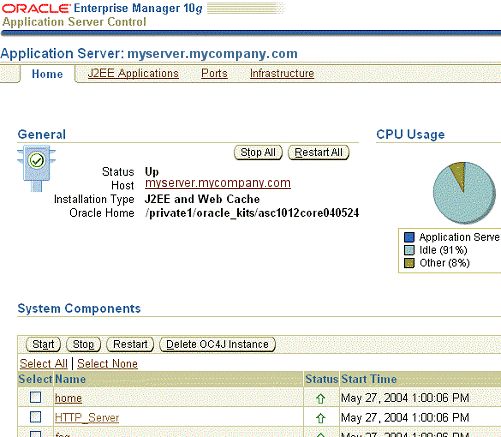Click the CPU Usage heading
501x437 pixels.
pos(410,134)
